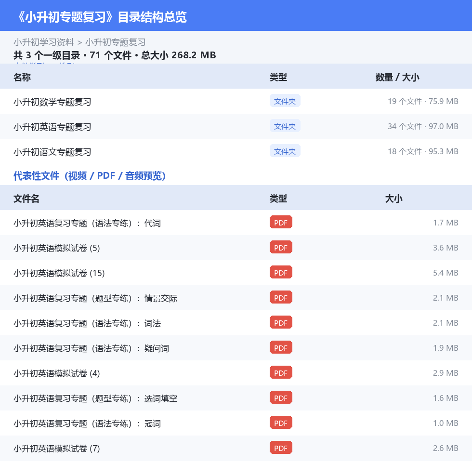Screen dimensions: 472x476
Task: Select the 类型 header in the folder table
Action: [278, 77]
